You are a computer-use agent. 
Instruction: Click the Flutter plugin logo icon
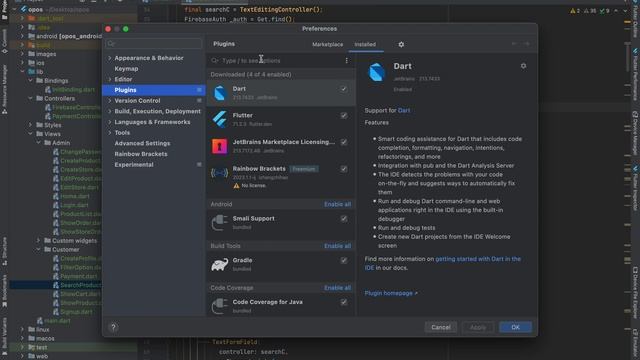(x=220, y=120)
